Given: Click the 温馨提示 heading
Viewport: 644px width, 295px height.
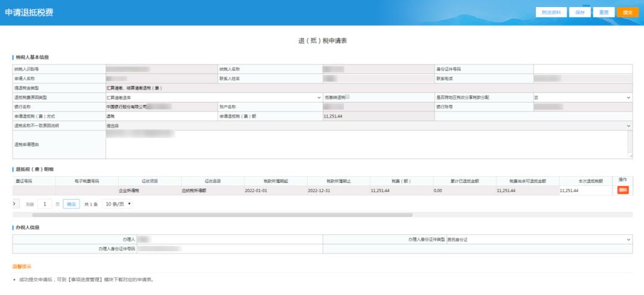Looking at the screenshot, I should pos(22,266).
